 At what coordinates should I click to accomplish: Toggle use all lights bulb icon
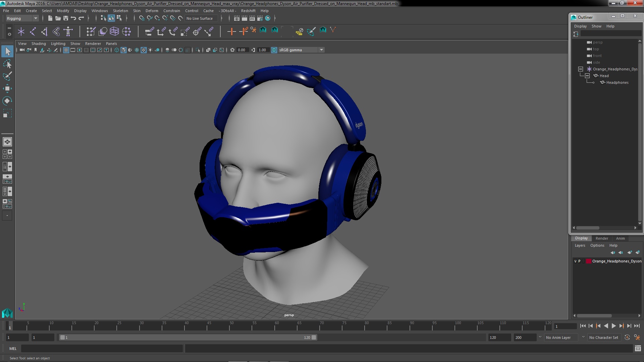pos(150,50)
